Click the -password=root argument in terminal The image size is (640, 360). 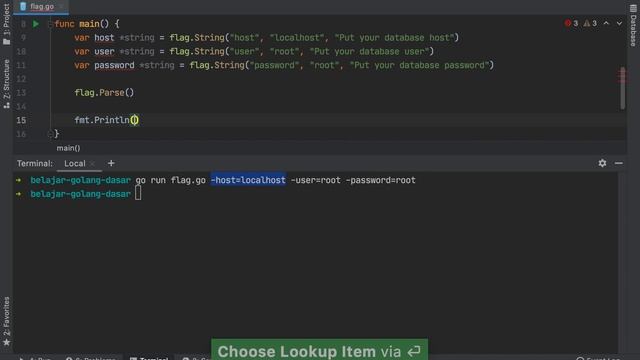(x=380, y=180)
